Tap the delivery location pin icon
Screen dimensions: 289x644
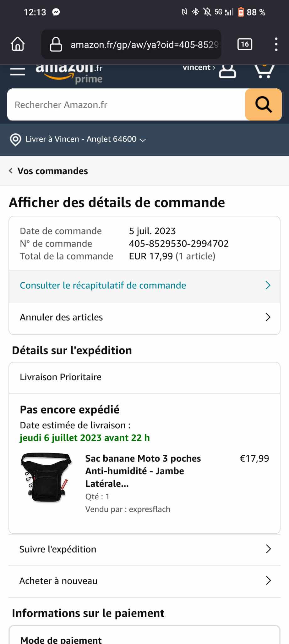click(15, 139)
